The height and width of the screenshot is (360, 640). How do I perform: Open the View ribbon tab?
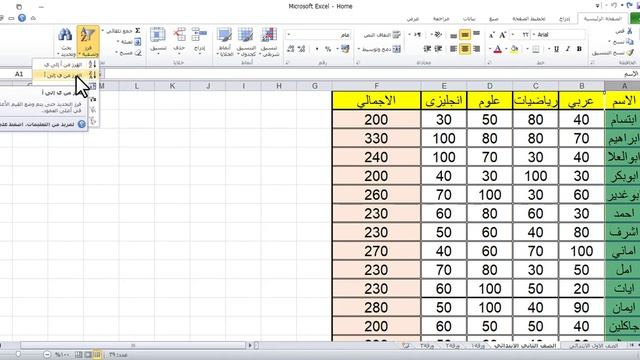tap(413, 19)
